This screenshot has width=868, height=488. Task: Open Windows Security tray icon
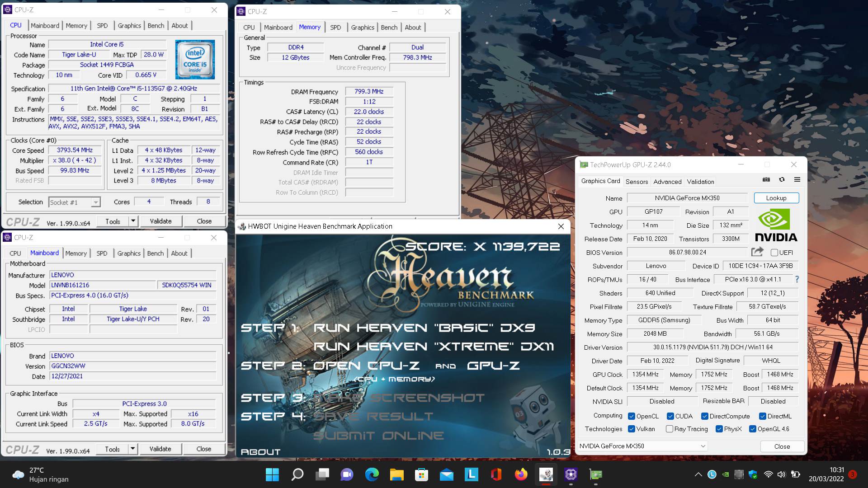pyautogui.click(x=753, y=474)
